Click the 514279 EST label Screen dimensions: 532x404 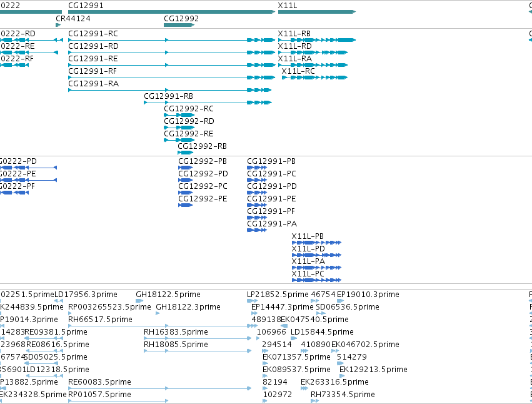tap(352, 358)
